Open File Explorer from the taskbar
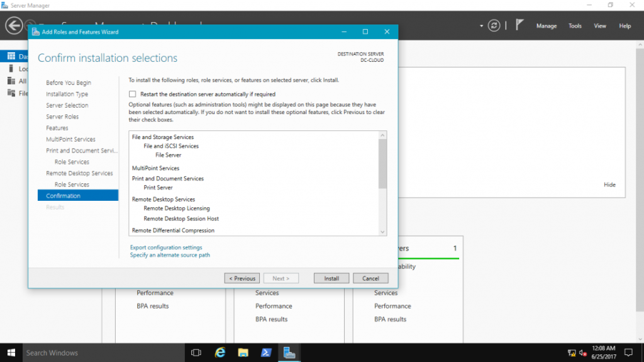This screenshot has height=362, width=644. (x=243, y=353)
